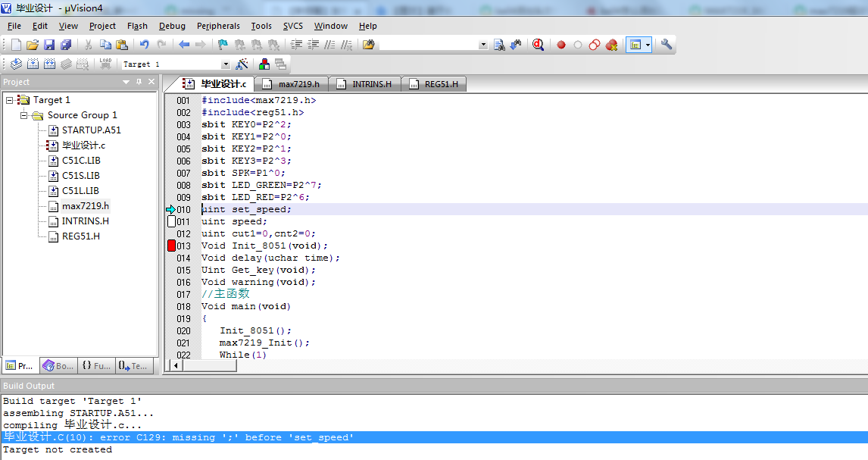Click the Build target icon
Image resolution: width=868 pixels, height=460 pixels.
pos(33,64)
